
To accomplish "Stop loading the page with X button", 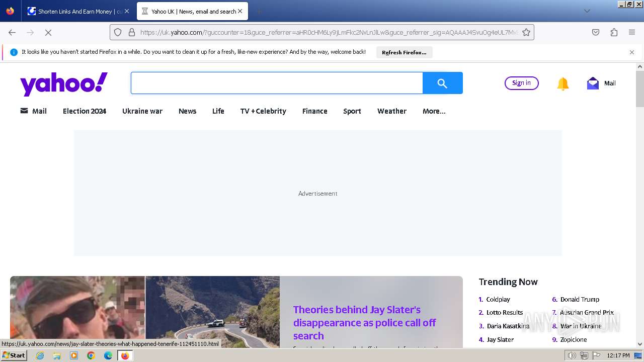I will click(x=48, y=32).
